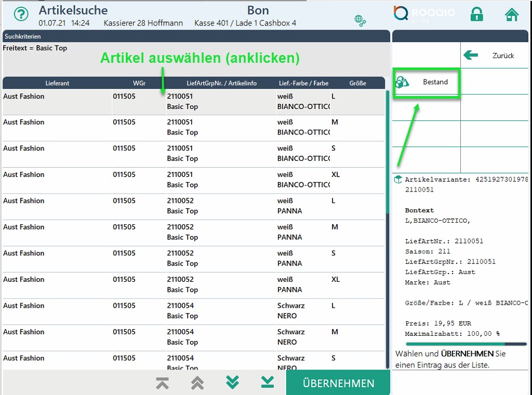
Task: Page up with double chevron icon
Action: 197,383
